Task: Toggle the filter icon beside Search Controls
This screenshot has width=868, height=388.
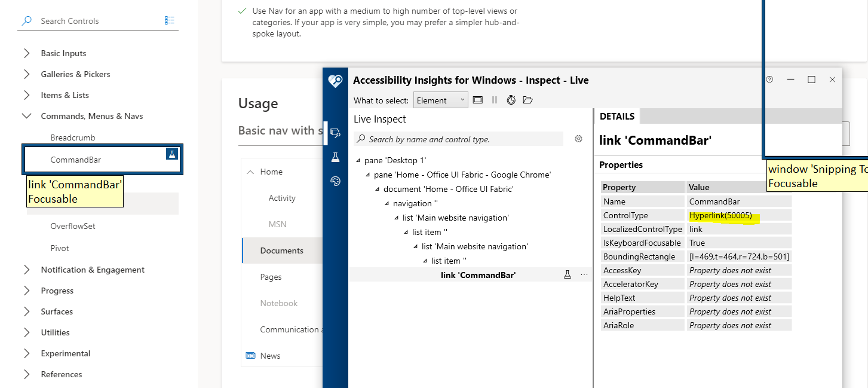Action: 170,20
